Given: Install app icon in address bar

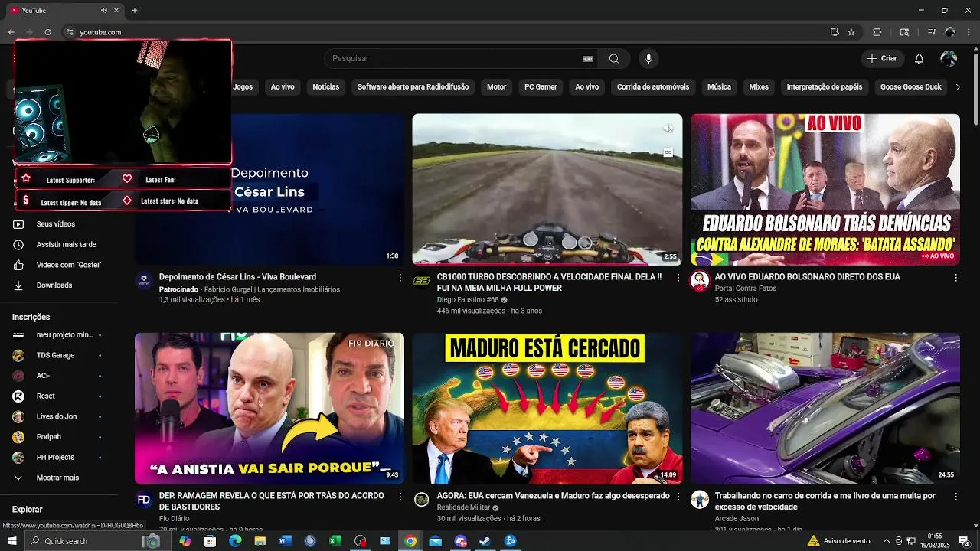Looking at the screenshot, I should point(835,32).
